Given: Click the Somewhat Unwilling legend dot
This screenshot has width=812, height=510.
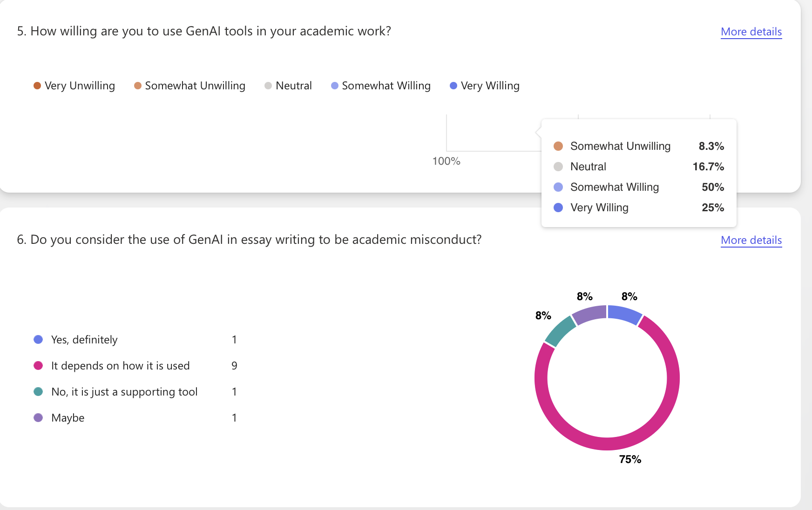Looking at the screenshot, I should [138, 86].
